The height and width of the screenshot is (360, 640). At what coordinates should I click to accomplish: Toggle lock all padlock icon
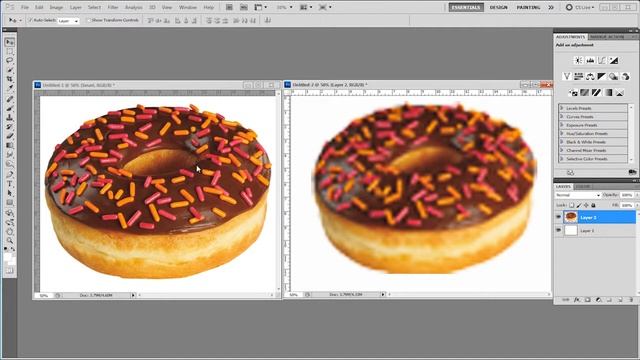coord(593,205)
